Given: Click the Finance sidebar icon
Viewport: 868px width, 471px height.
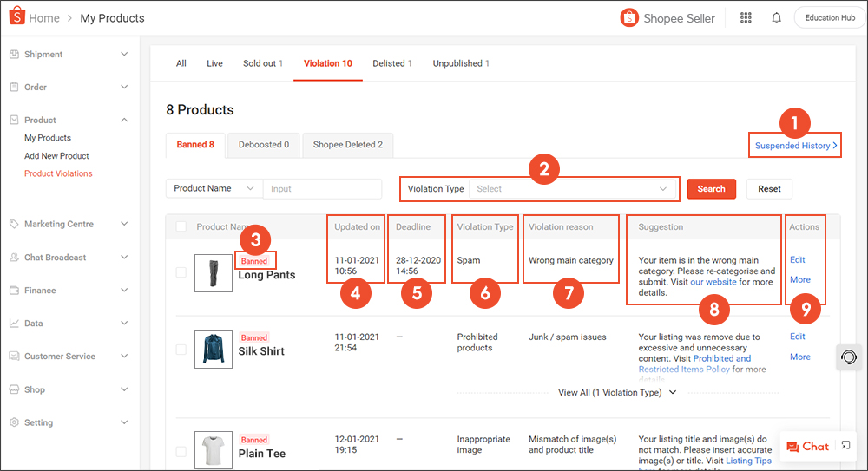Looking at the screenshot, I should click(x=14, y=291).
